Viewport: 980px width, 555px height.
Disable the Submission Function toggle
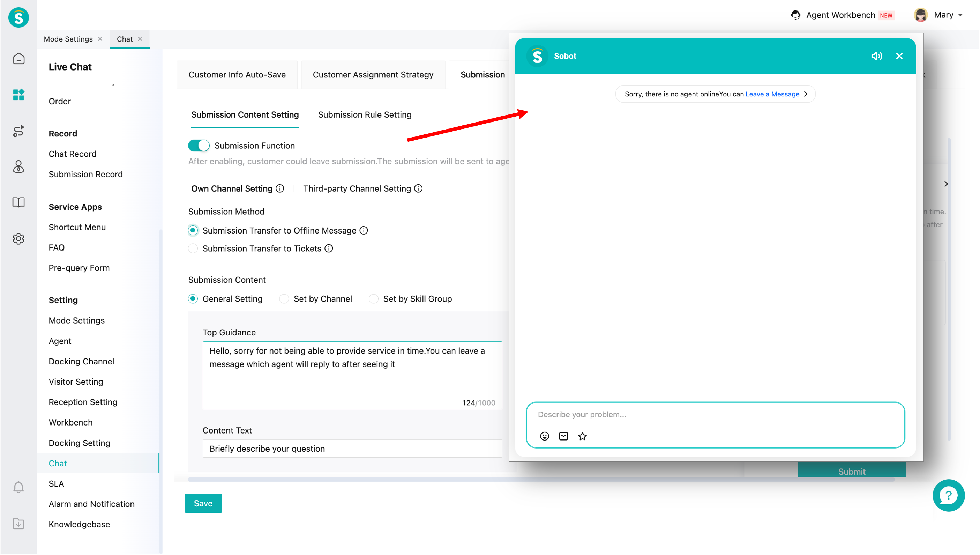pos(199,145)
